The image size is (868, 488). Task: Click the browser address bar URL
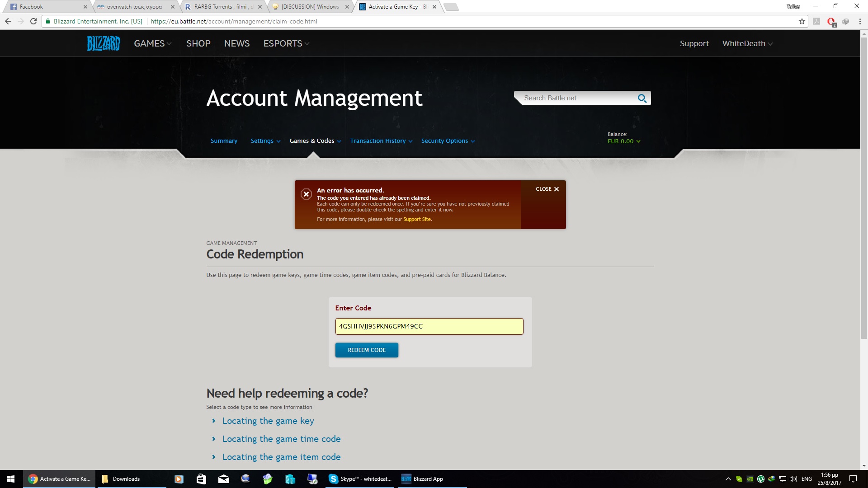(234, 21)
